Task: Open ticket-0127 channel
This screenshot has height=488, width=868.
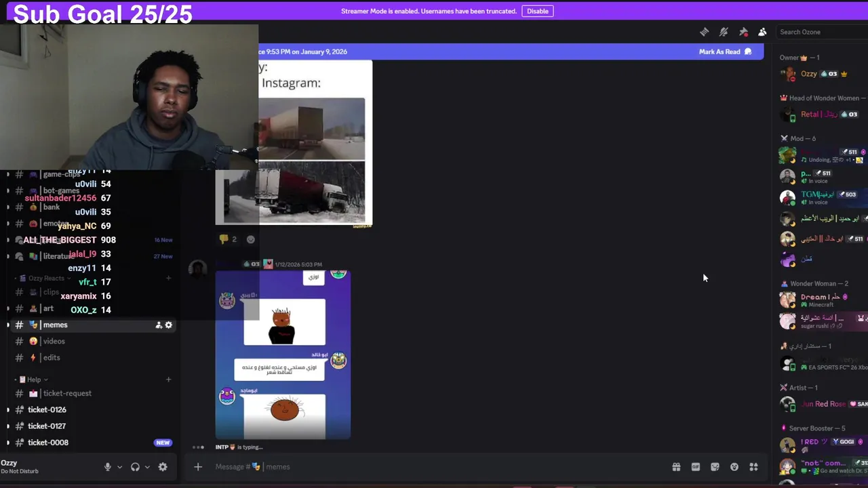Action: (x=92, y=426)
